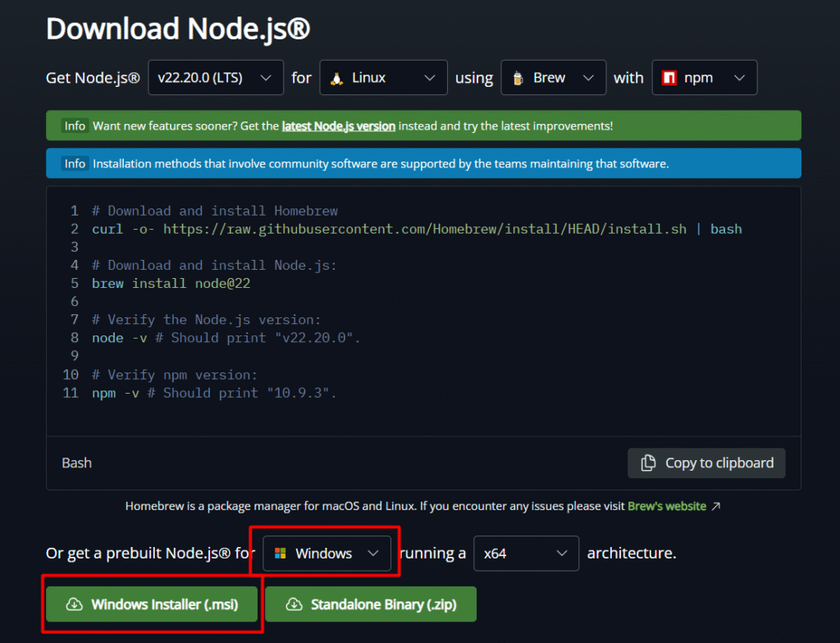Click the red npm logo icon
This screenshot has height=643, width=840.
coord(669,78)
